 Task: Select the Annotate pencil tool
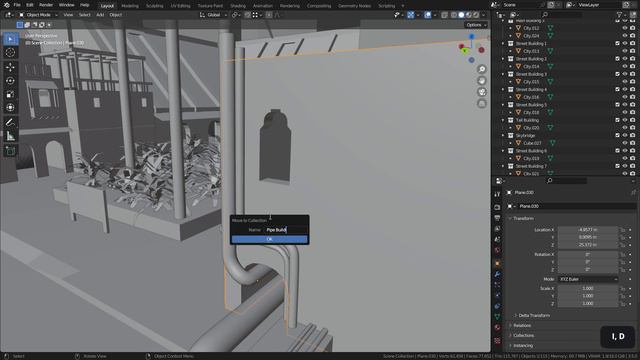click(x=11, y=122)
